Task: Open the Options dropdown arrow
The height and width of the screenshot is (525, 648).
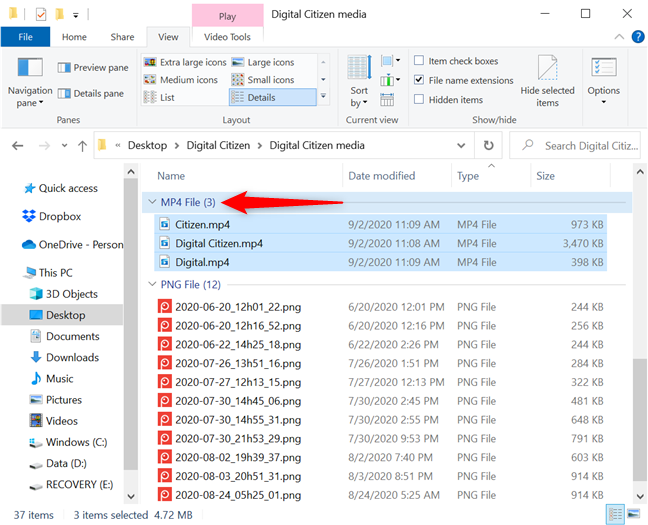Action: point(603,102)
